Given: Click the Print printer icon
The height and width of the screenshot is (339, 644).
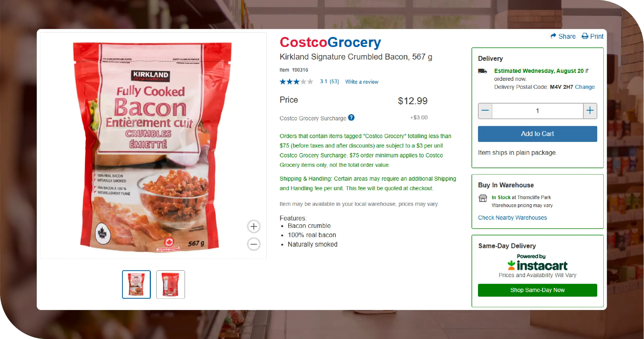Looking at the screenshot, I should point(585,36).
